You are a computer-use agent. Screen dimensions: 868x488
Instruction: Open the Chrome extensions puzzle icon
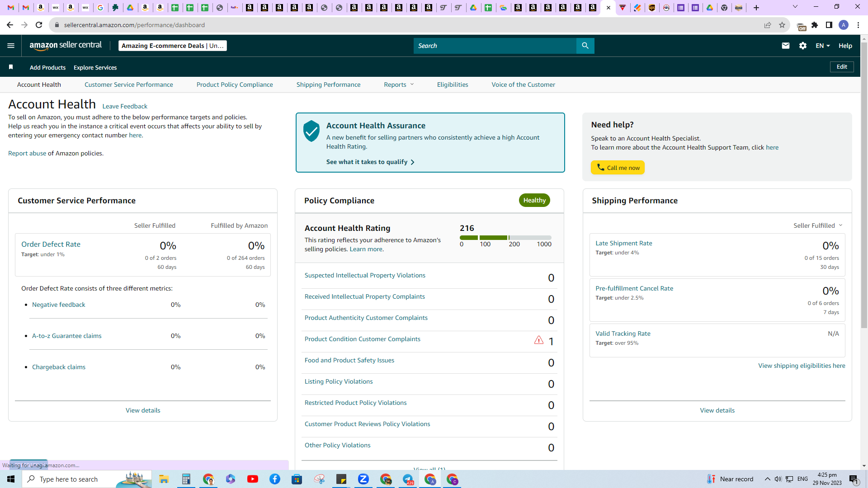[x=815, y=25]
